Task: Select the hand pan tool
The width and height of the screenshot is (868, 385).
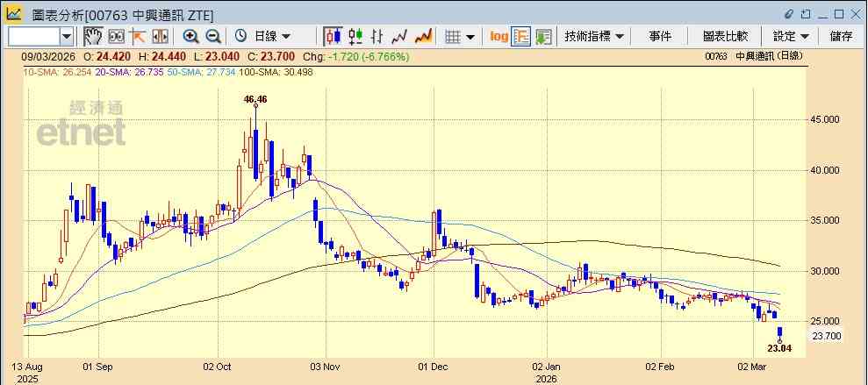Action: coord(93,37)
